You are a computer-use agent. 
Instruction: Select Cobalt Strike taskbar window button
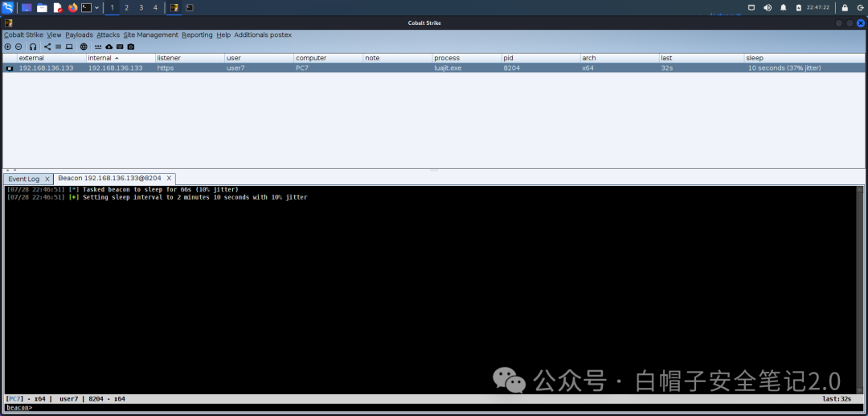(x=174, y=8)
